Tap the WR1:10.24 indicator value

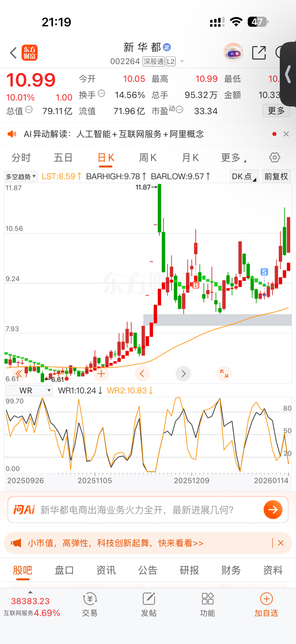coord(80,390)
